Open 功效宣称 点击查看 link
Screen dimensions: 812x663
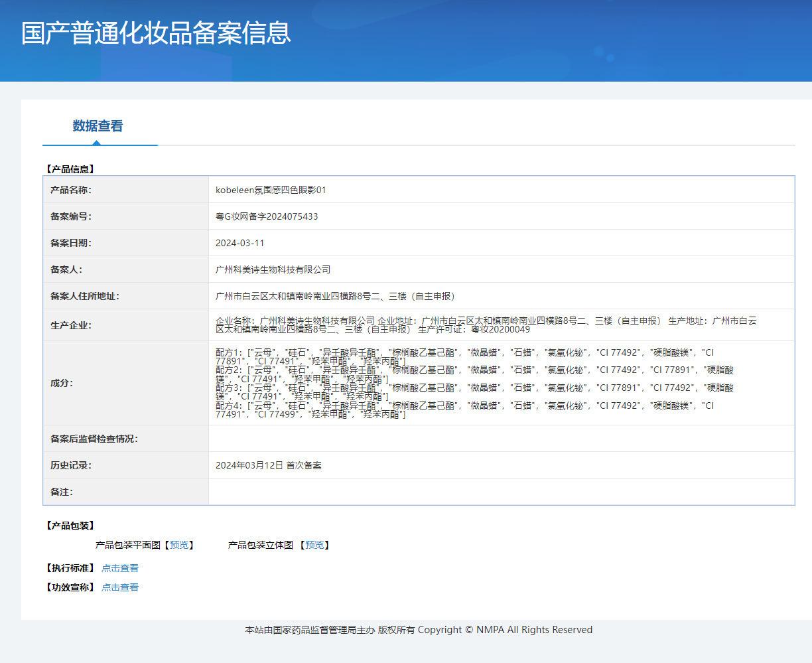[x=120, y=587]
